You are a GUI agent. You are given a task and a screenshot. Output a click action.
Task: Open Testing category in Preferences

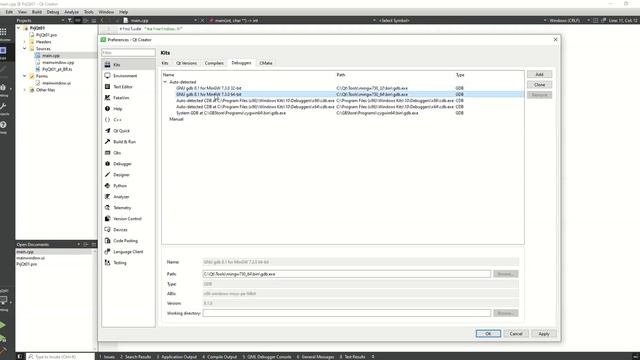pos(128,263)
